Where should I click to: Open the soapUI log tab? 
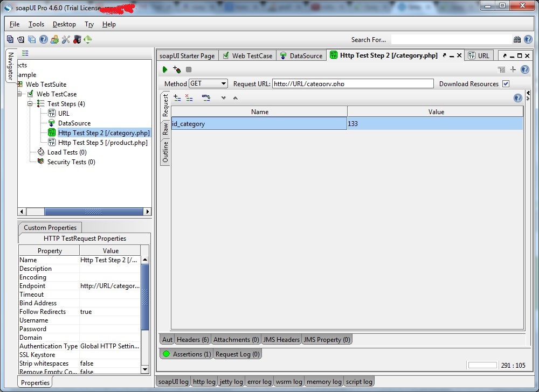[x=173, y=382]
